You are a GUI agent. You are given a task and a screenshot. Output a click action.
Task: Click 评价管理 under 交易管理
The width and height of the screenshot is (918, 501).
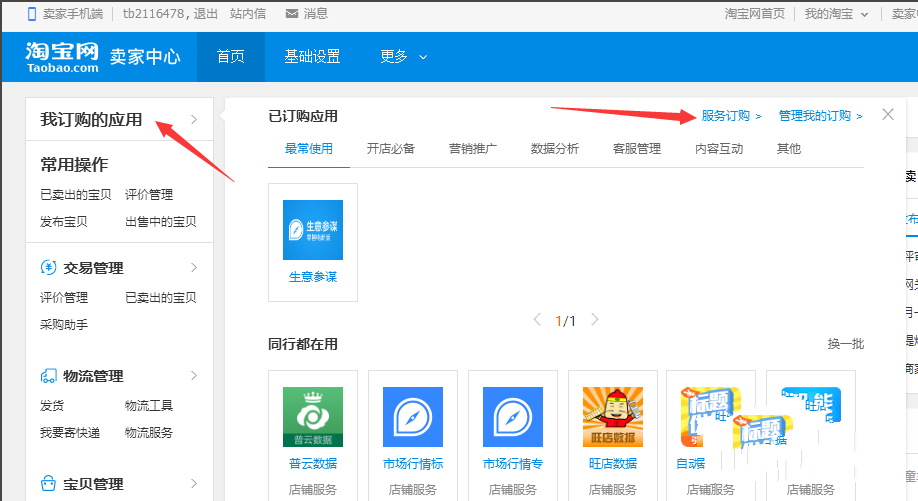click(64, 297)
